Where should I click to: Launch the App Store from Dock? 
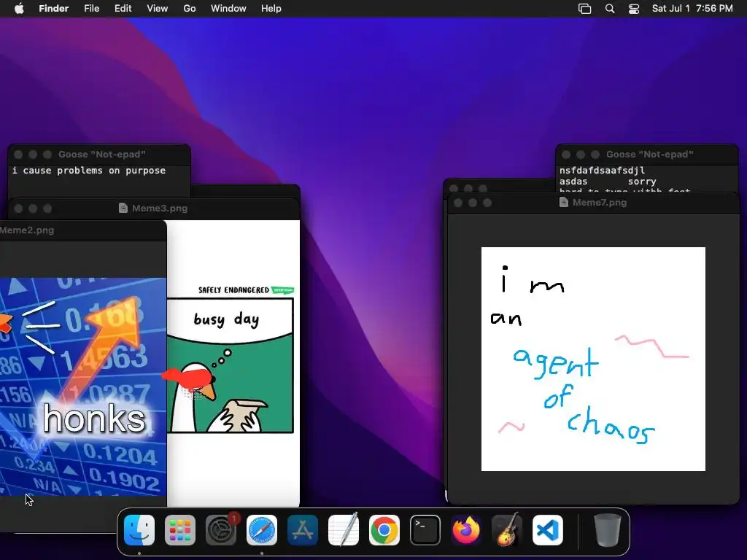(303, 530)
